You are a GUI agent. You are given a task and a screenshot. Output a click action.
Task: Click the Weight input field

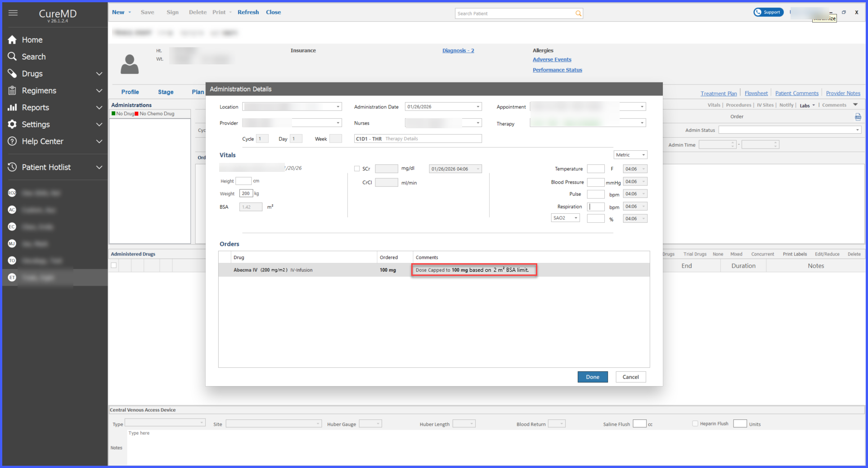246,193
